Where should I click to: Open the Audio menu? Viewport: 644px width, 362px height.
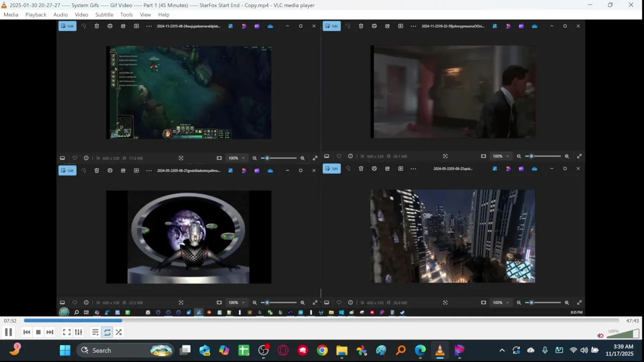click(x=60, y=15)
